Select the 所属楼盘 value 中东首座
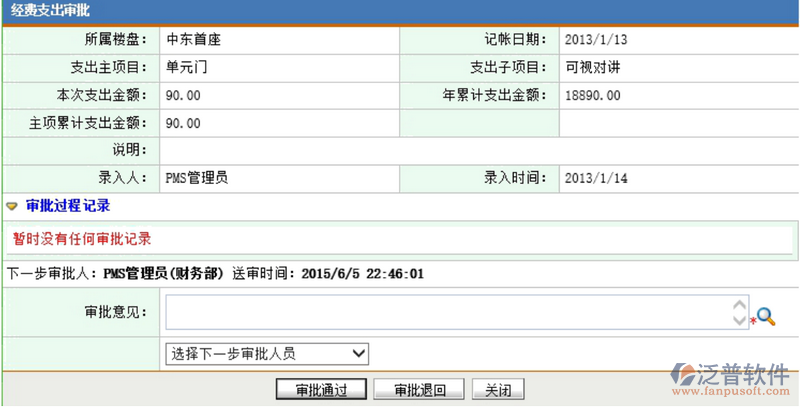The image size is (800, 407). click(193, 40)
